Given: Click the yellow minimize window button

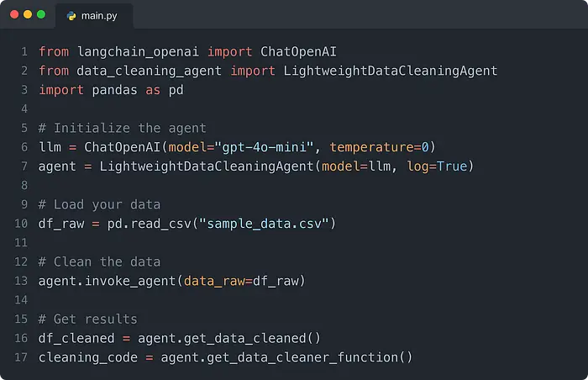Looking at the screenshot, I should point(27,14).
